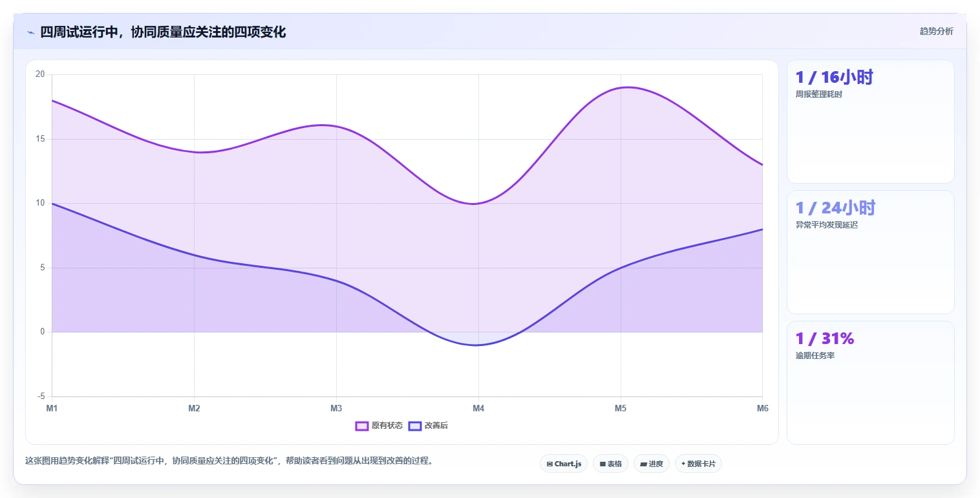Image resolution: width=980 pixels, height=498 pixels.
Task: Open the 逾期任务率 stat card
Action: tap(870, 383)
